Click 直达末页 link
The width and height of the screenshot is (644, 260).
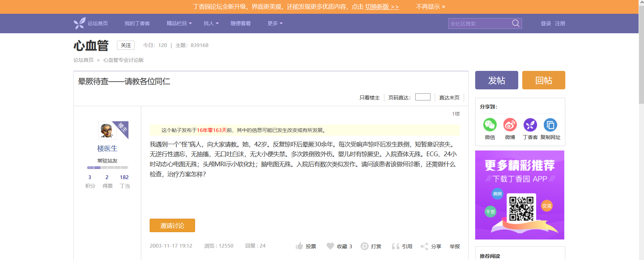click(449, 97)
